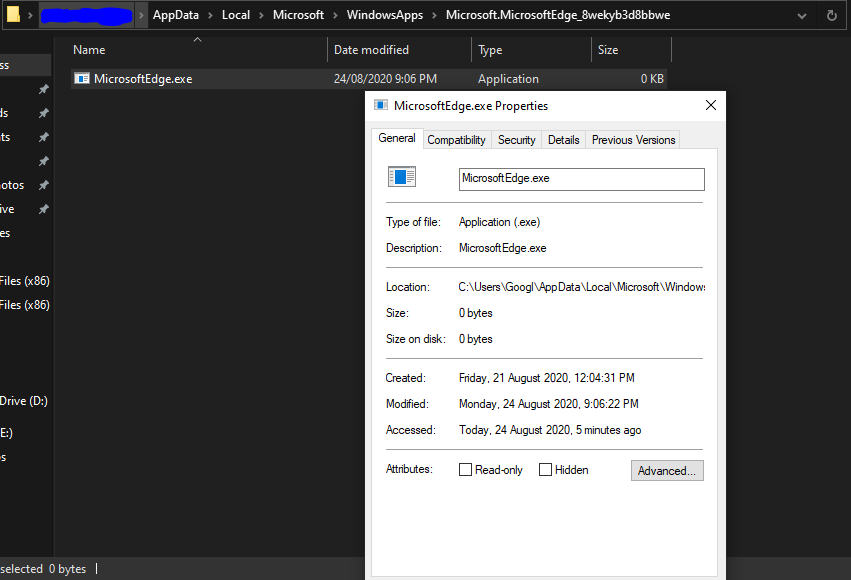This screenshot has width=851, height=580.
Task: Click the '24/08/2020 9:06 PM' date cell
Action: 385,79
